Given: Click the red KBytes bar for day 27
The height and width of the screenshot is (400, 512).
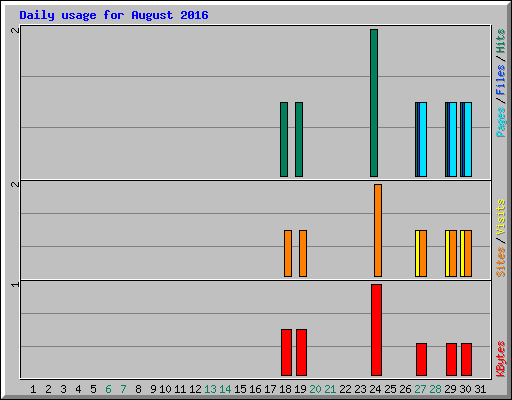Looking at the screenshot, I should [421, 360].
